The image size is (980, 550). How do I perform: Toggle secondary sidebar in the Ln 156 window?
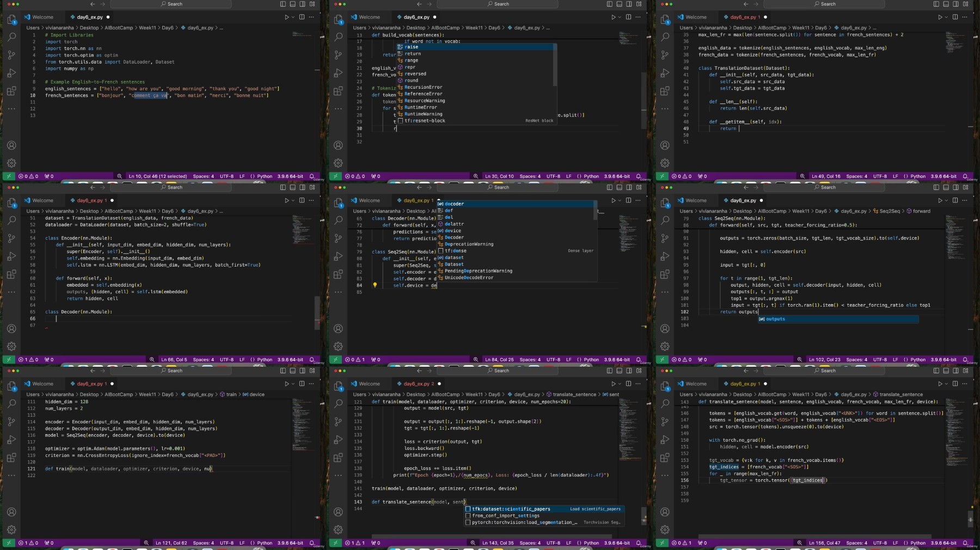(x=955, y=370)
